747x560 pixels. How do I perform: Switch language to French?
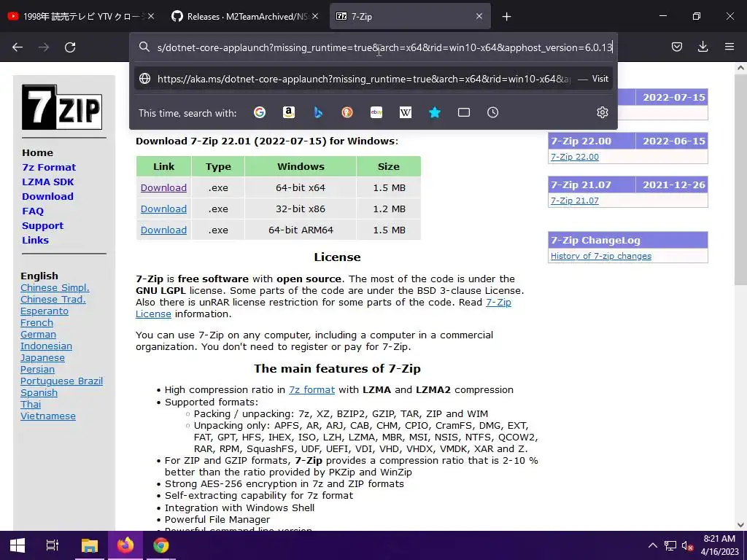(x=36, y=322)
